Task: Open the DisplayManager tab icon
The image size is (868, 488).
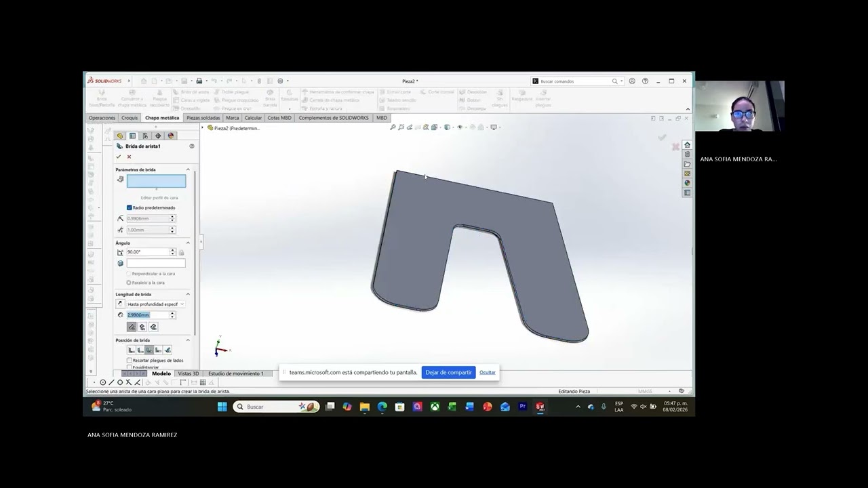Action: click(x=171, y=136)
